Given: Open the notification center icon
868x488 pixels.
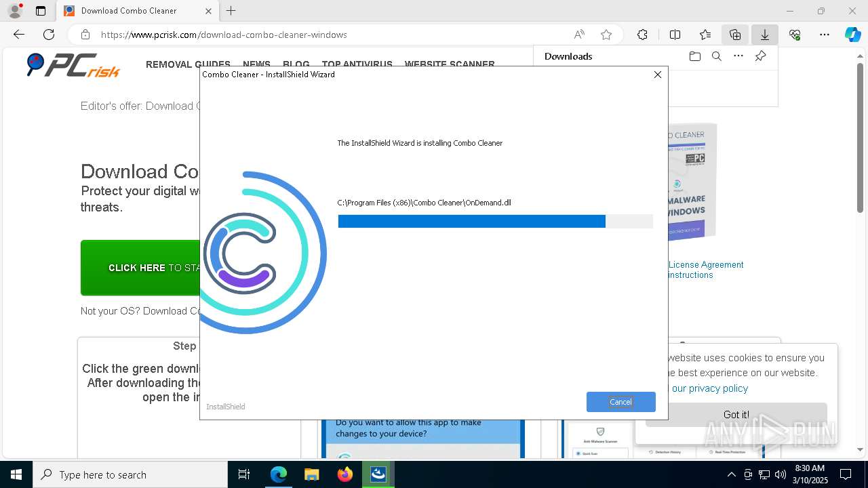Looking at the screenshot, I should pyautogui.click(x=846, y=474).
